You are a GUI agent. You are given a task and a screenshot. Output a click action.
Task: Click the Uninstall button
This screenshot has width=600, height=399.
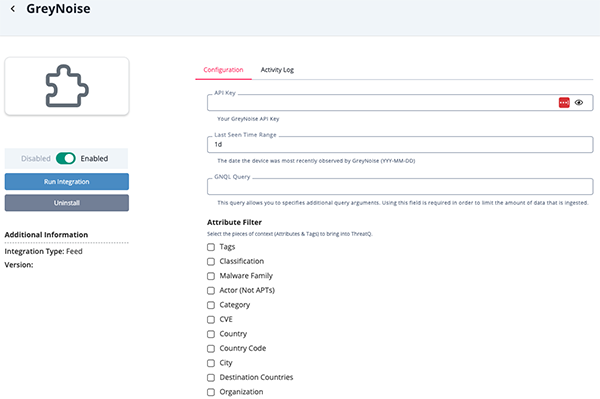pyautogui.click(x=67, y=203)
